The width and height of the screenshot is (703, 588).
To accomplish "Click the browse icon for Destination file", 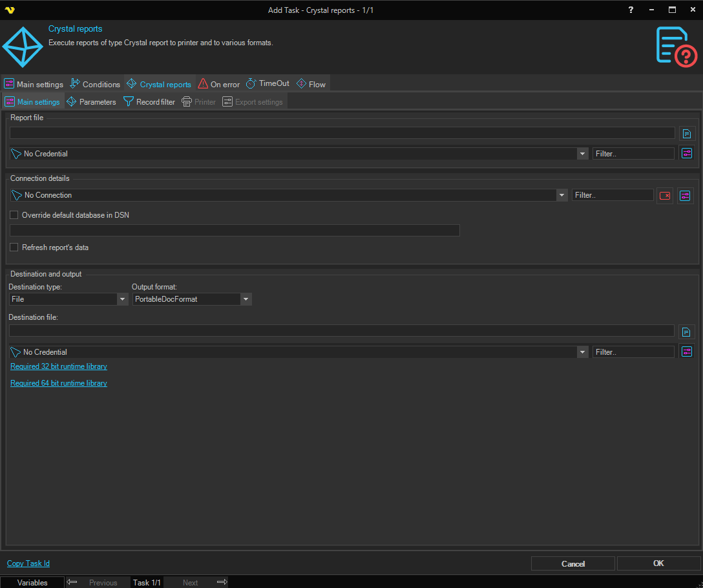I will pyautogui.click(x=687, y=331).
